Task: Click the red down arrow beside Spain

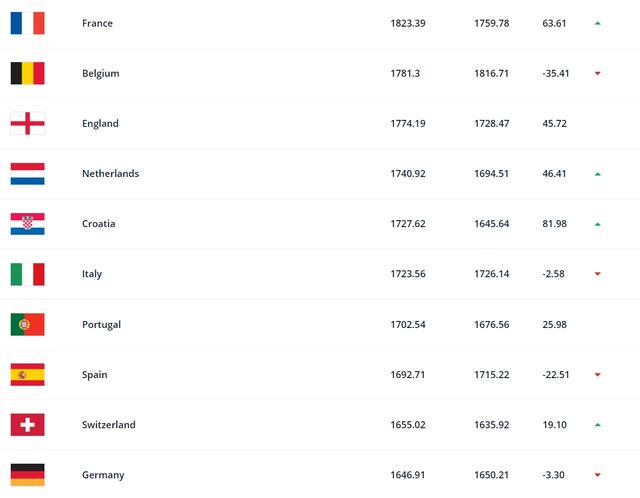Action: point(598,375)
